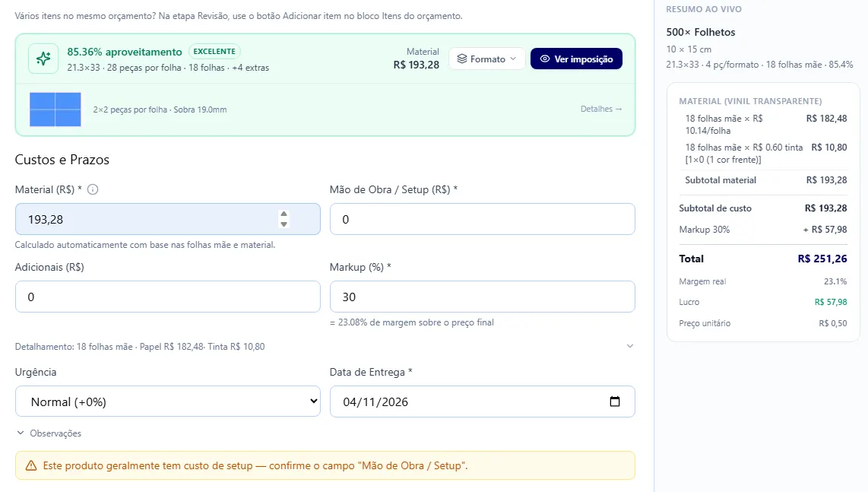
Task: Click the Subtotal material value in summary
Action: [826, 180]
